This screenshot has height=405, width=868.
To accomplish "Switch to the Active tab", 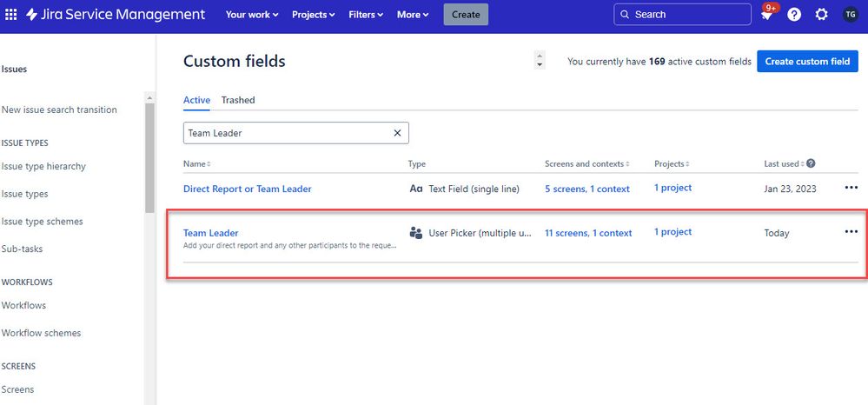I will tap(196, 100).
